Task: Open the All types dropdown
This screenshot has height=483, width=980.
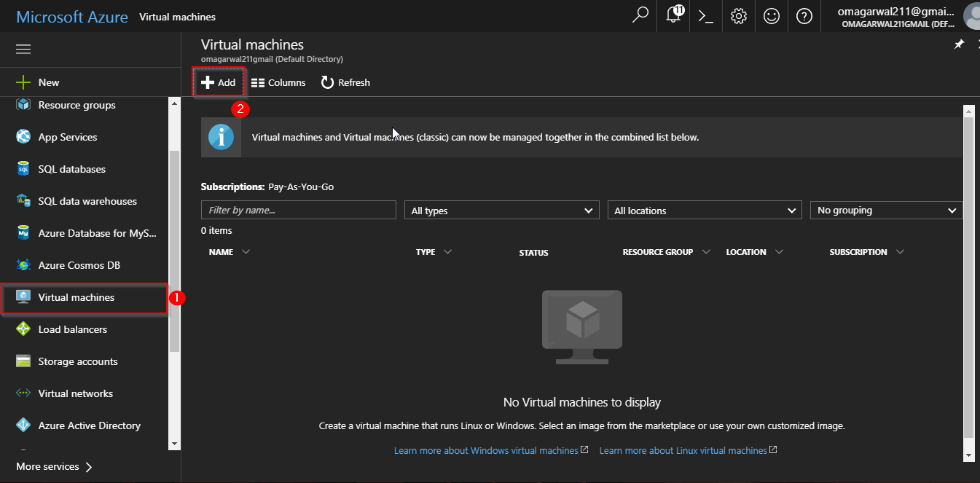Action: pyautogui.click(x=502, y=211)
